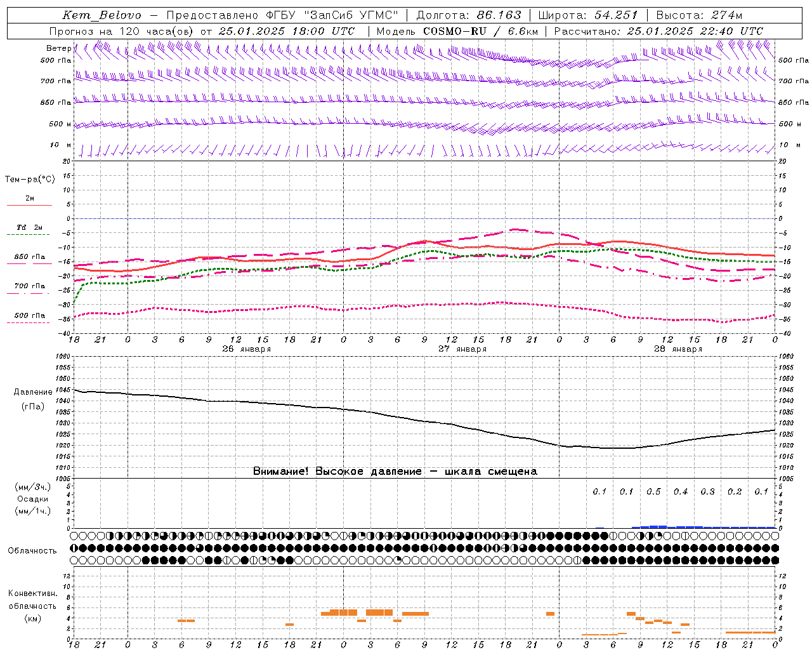Screen dimensions: 812x650
Task: Click the black pressure curve in Давление chart
Action: pyautogui.click(x=425, y=420)
